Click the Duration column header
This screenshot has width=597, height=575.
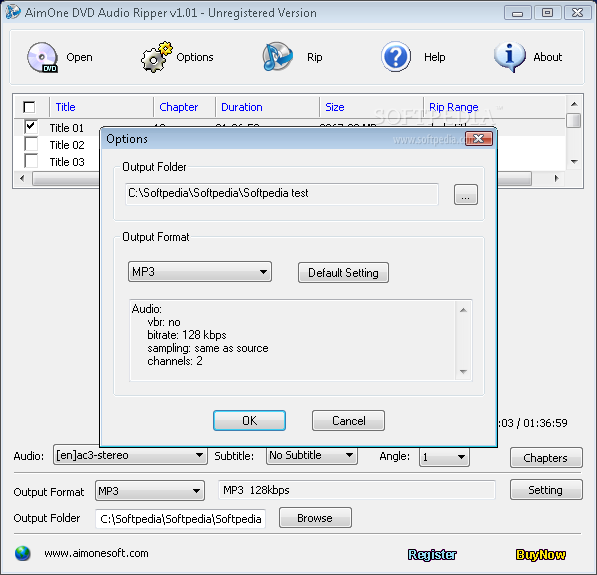pos(242,107)
